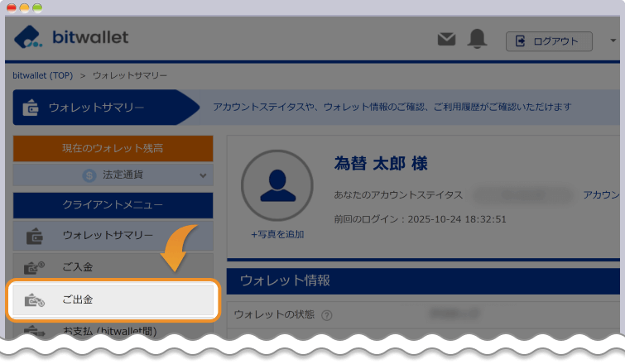The width and height of the screenshot is (625, 364).
Task: Click the deposit icon beside ご入金
Action: point(34,268)
